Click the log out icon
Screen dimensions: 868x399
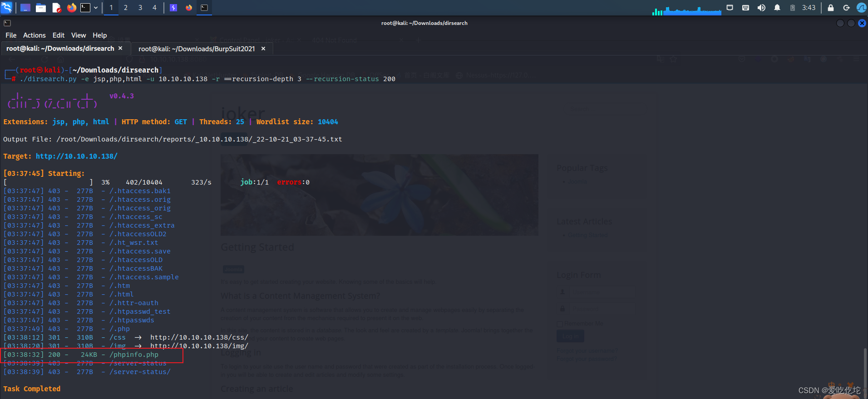846,8
